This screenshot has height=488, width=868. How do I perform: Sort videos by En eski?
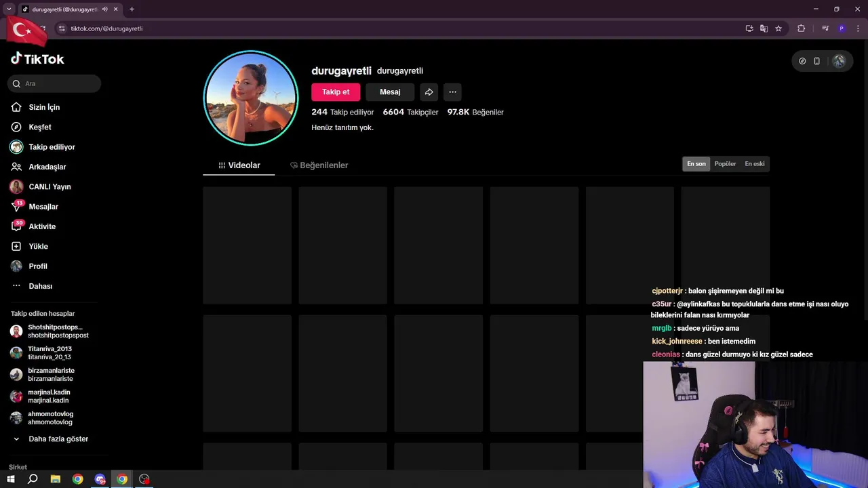click(x=755, y=164)
